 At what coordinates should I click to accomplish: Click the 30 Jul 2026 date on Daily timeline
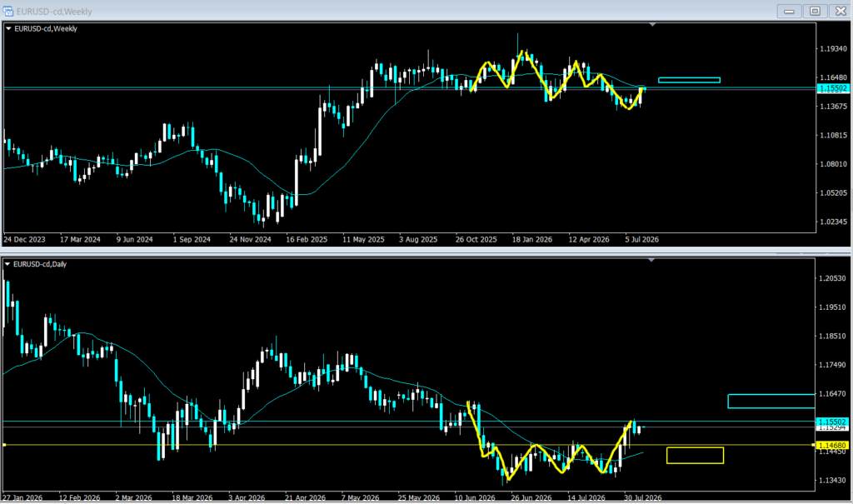tap(642, 497)
